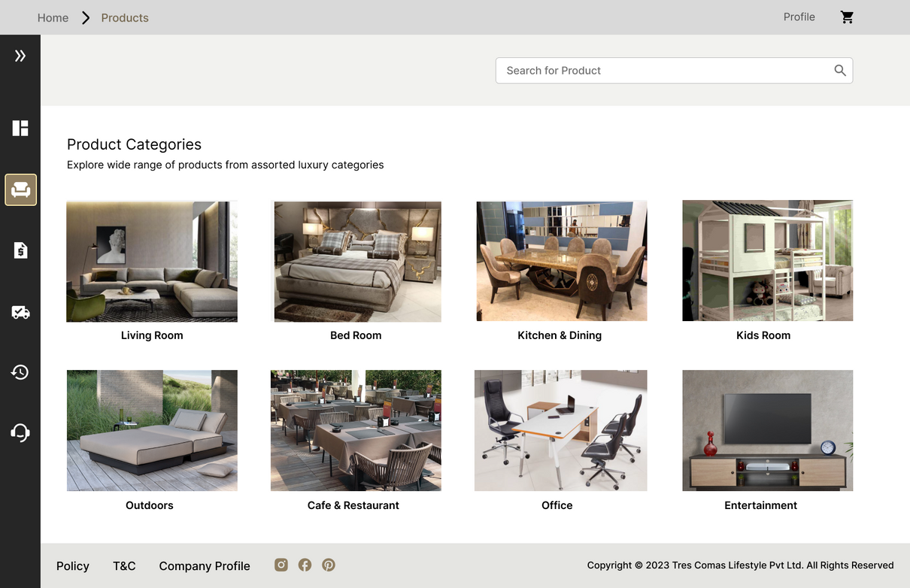Screen dimensions: 910x588
Task: Open the dashboard icon in sidebar
Action: [x=20, y=129]
